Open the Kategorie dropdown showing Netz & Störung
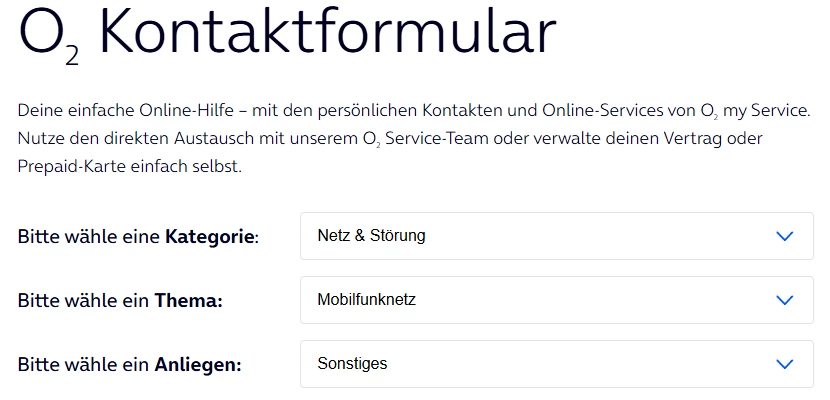 point(556,236)
